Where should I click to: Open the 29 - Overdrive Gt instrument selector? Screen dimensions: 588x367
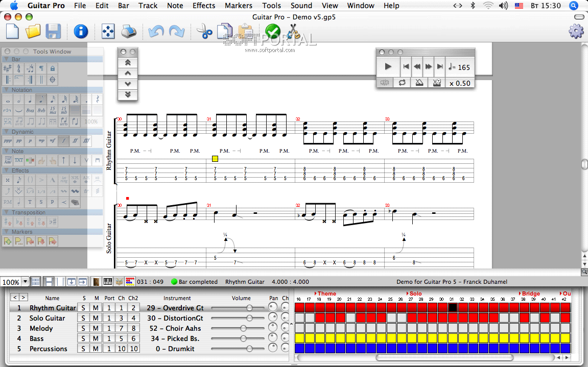(x=175, y=308)
